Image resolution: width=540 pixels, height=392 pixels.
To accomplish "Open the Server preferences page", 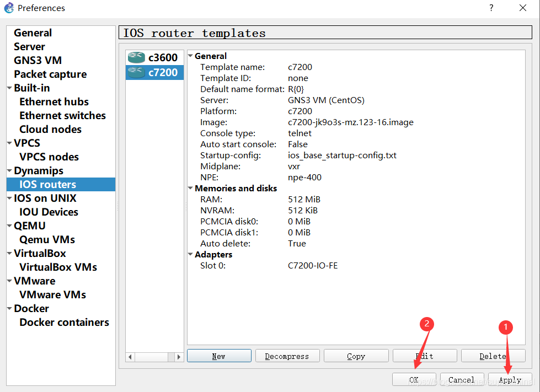I will [29, 46].
